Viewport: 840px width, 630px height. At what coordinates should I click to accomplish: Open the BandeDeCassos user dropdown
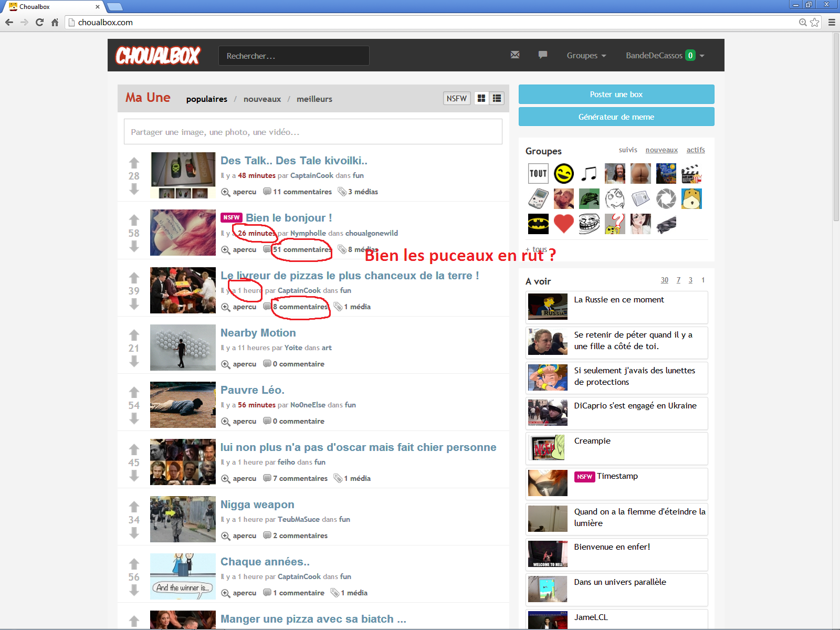[665, 56]
